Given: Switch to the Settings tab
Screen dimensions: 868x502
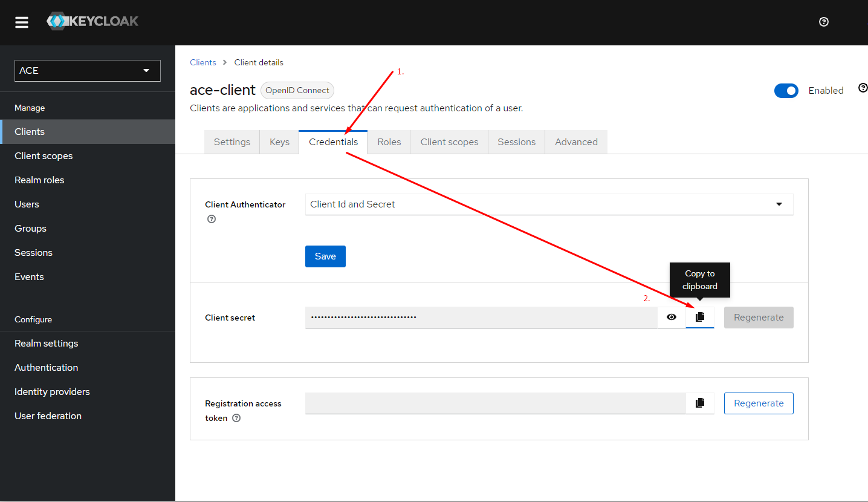Looking at the screenshot, I should [x=232, y=142].
